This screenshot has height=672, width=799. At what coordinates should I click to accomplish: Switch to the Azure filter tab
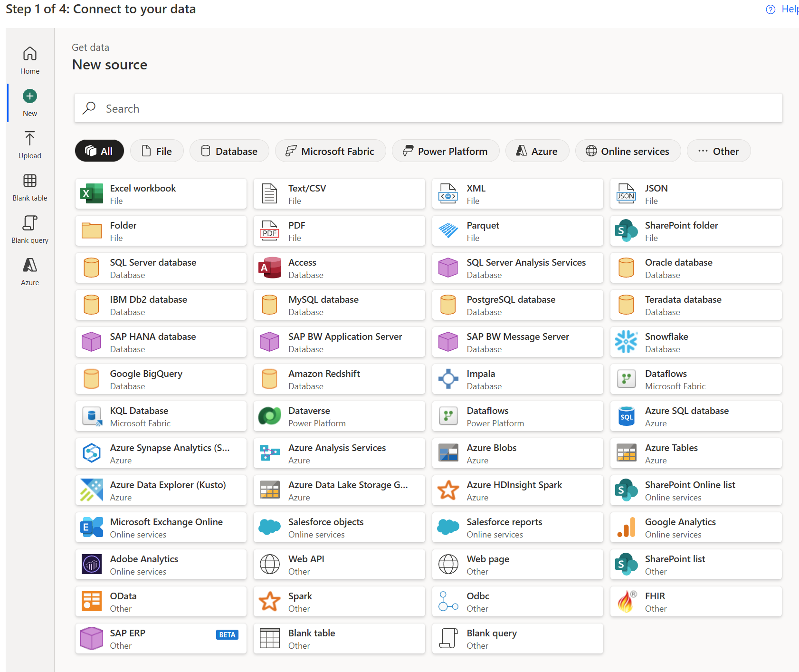[537, 151]
